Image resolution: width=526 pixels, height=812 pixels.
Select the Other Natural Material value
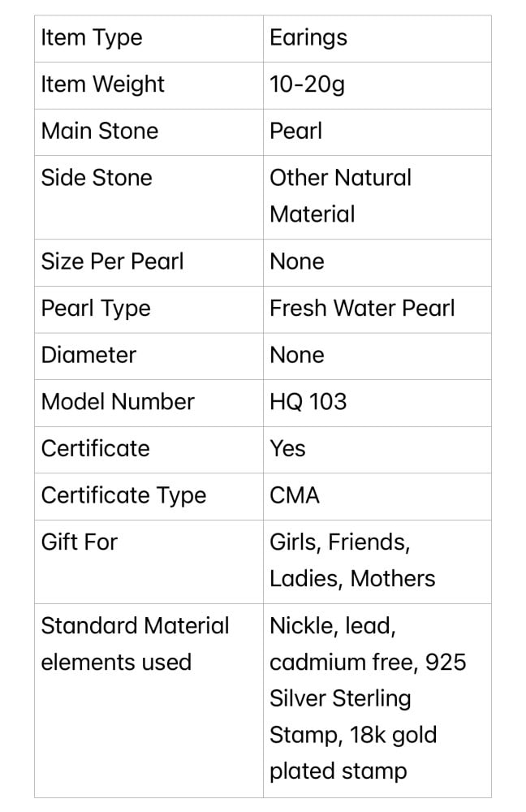(x=341, y=196)
